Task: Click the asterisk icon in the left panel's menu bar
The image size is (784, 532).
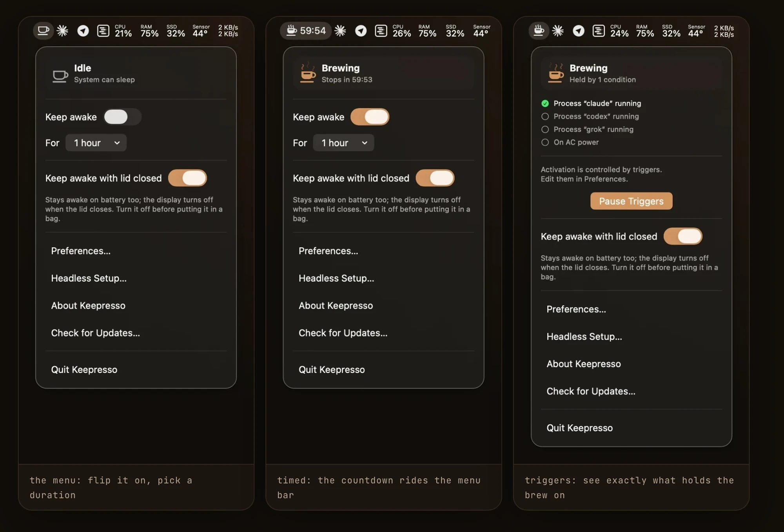Action: point(62,31)
